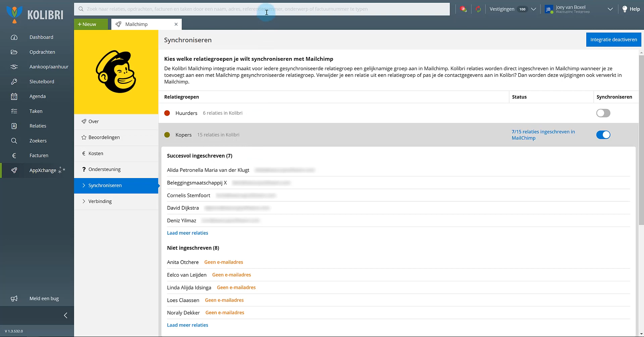Select Noraly Dekker row
Viewport: 644px width, 337px height.
[x=398, y=313]
